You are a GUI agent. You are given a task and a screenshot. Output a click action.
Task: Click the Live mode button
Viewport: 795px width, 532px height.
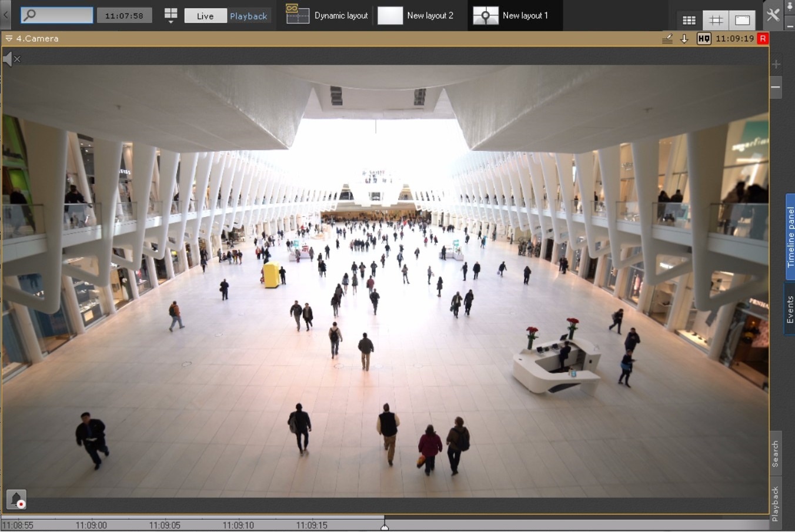point(205,16)
